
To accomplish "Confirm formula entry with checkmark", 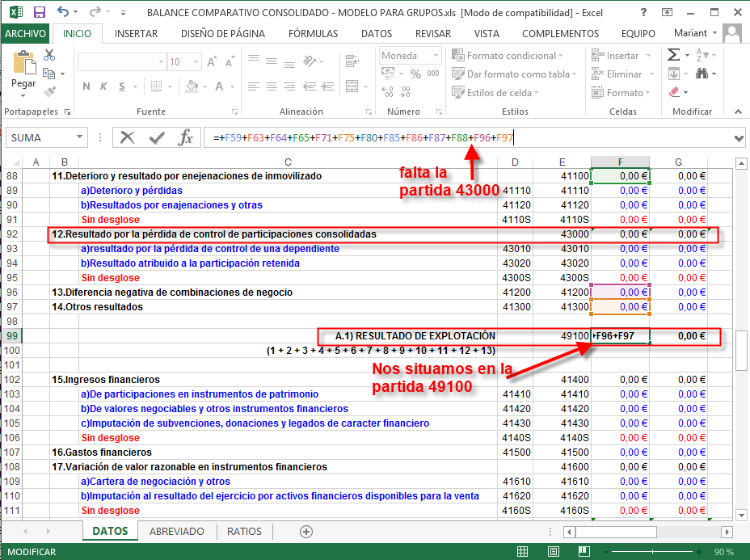I will [157, 137].
